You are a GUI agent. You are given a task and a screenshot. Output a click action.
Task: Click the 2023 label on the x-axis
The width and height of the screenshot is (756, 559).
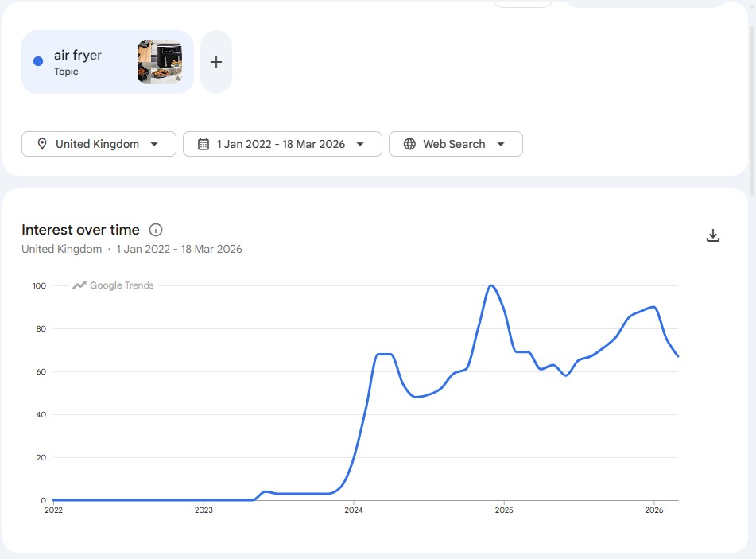click(x=204, y=510)
